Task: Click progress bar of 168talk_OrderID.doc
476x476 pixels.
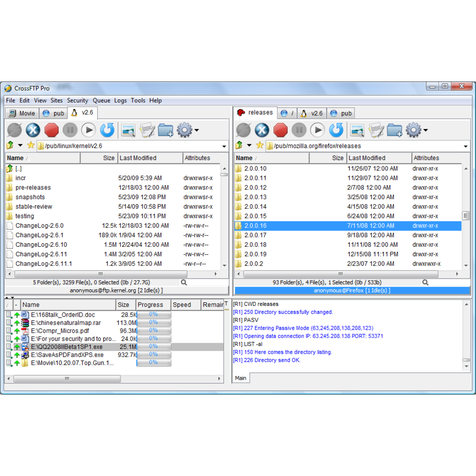Action: (x=154, y=315)
